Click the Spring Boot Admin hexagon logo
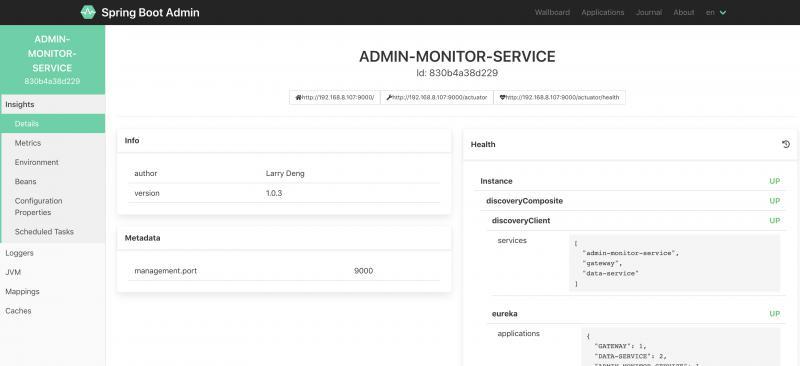Viewport: 800px width, 366px height. click(x=88, y=12)
